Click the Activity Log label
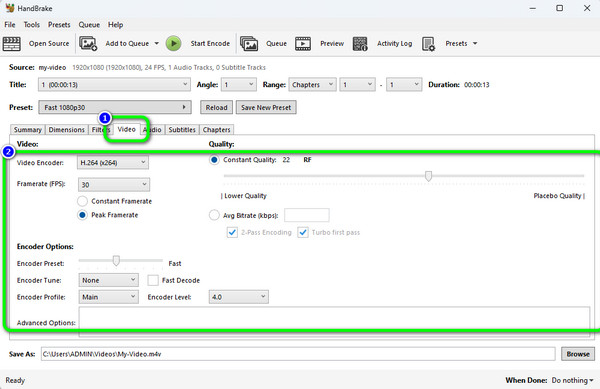 click(395, 44)
